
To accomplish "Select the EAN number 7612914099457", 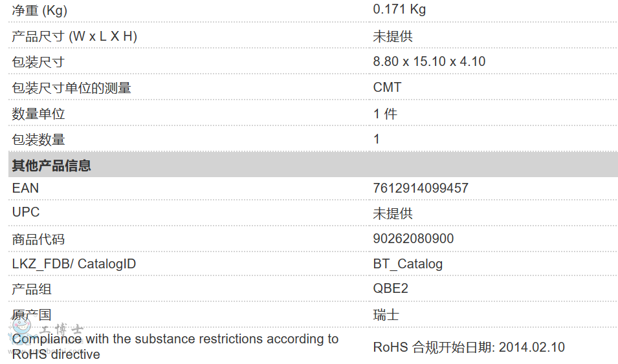I will pos(421,188).
